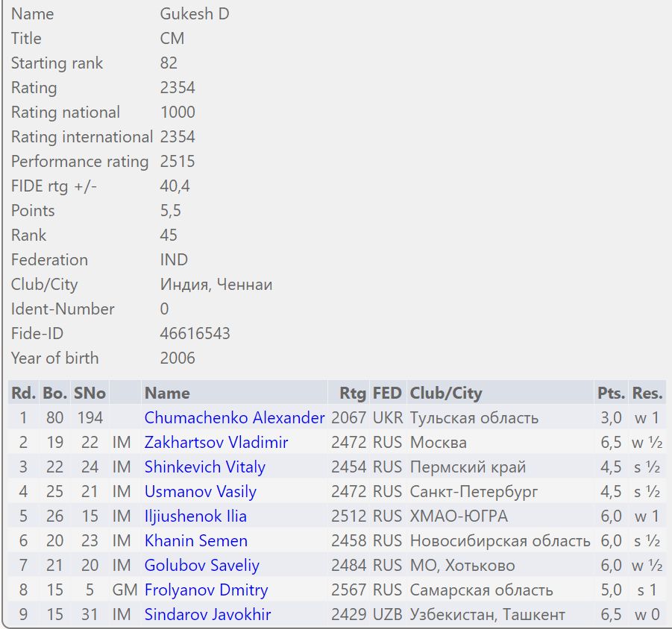Open Iljiushenok Ilia's profile link
Image resolution: width=672 pixels, height=629 pixels.
click(x=195, y=516)
